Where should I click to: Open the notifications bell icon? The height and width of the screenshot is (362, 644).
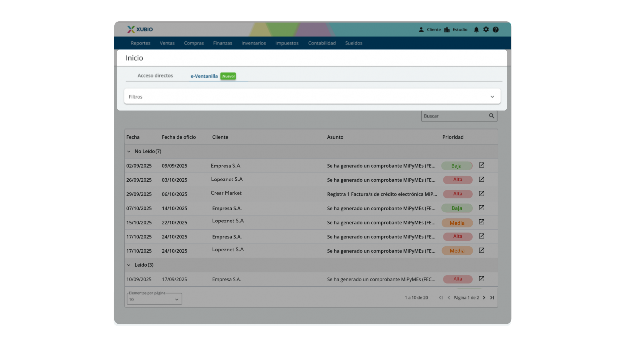(476, 30)
